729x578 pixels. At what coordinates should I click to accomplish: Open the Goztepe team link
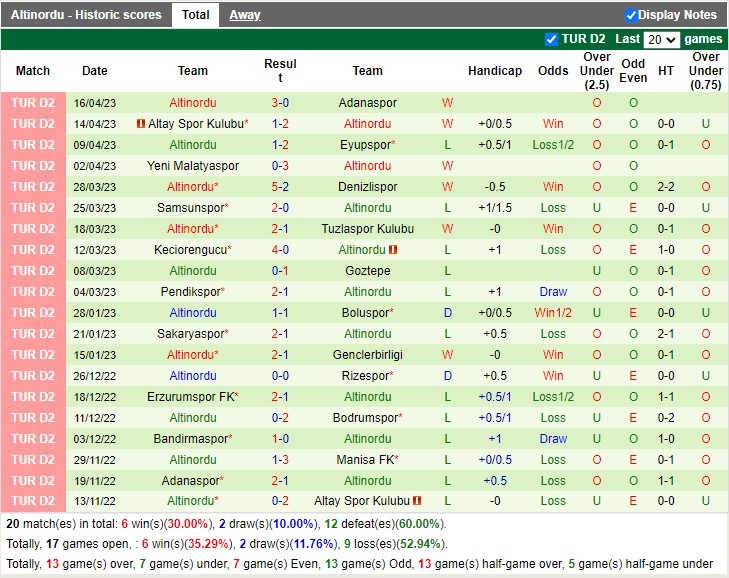coord(367,271)
